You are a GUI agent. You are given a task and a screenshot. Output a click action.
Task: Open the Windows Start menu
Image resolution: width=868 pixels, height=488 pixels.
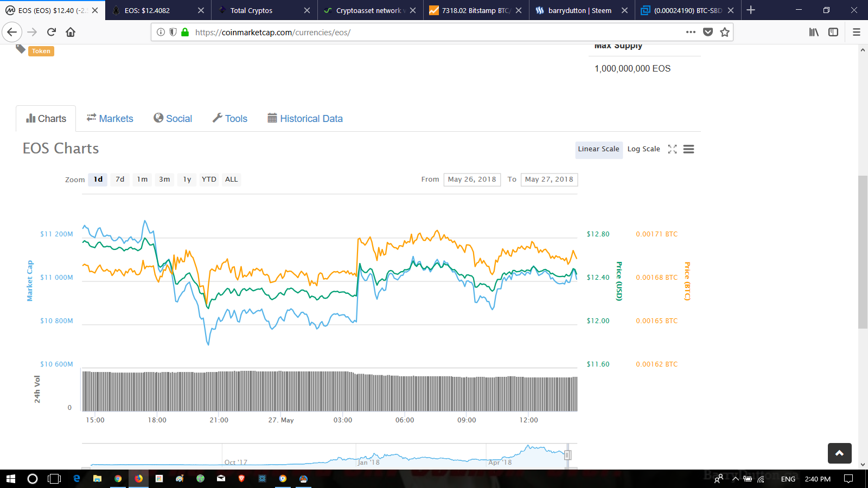[11, 479]
